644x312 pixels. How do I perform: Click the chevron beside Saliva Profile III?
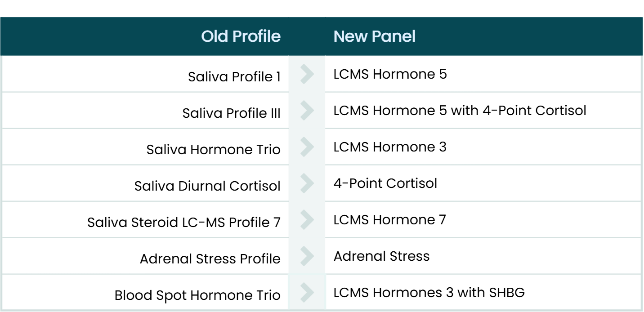306,111
